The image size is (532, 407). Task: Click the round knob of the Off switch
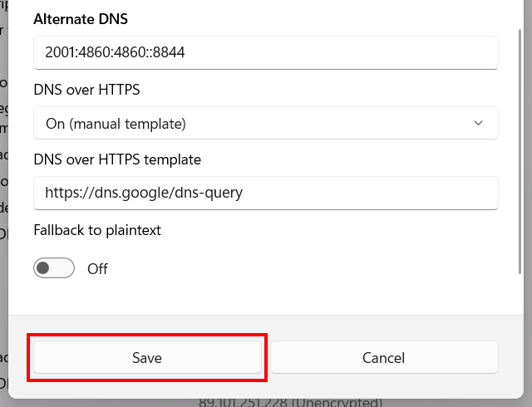pos(44,268)
